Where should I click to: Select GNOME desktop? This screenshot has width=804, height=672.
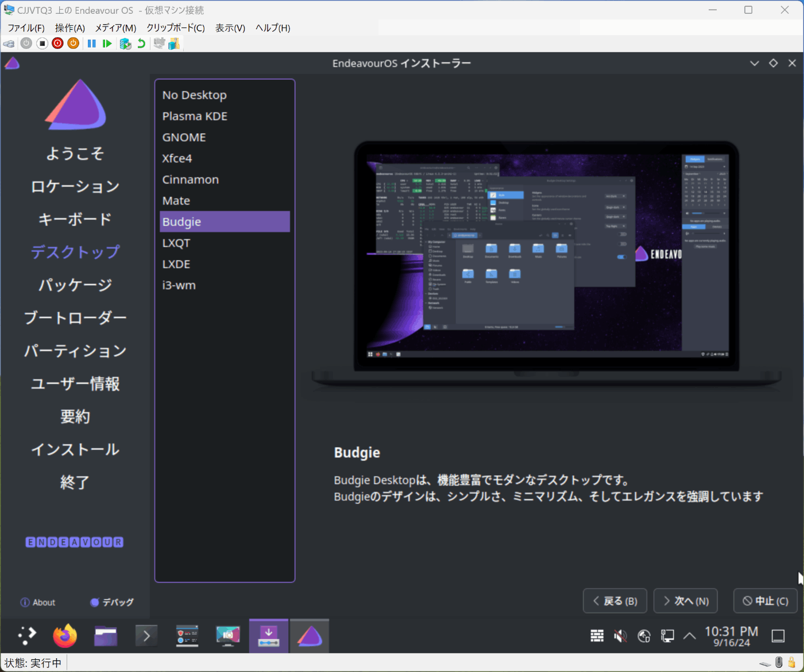pos(225,138)
